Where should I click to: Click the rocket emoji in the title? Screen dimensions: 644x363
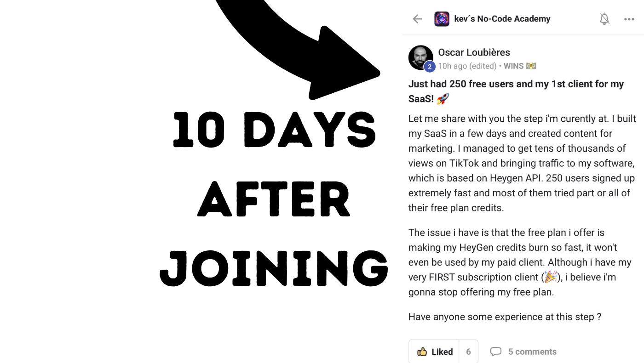coord(443,99)
